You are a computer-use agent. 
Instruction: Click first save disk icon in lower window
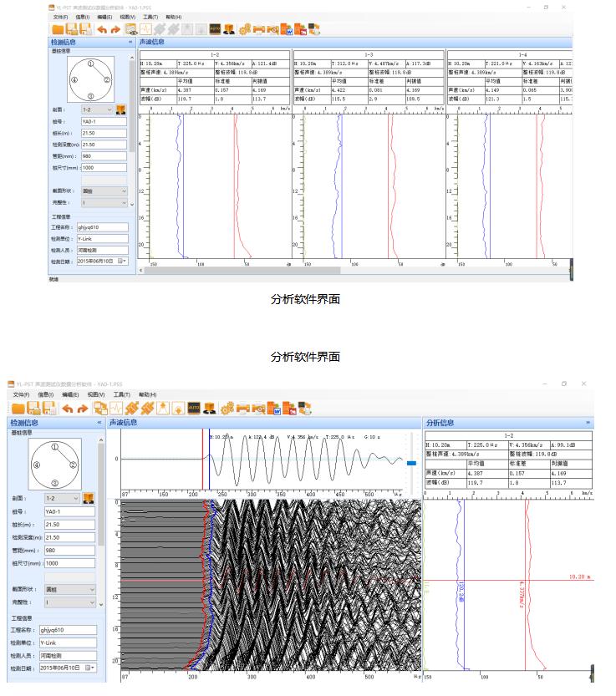click(x=33, y=408)
